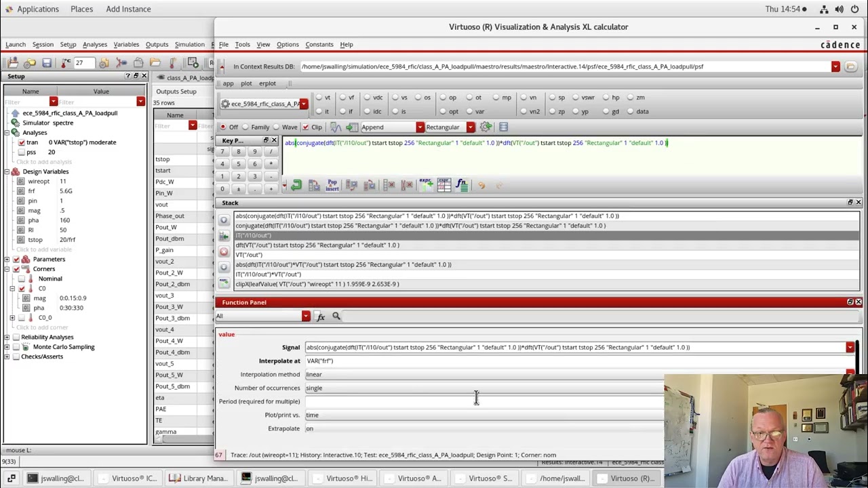Toggle the Clip checkbox
Viewport: 868px width, 488px height.
[x=306, y=127]
